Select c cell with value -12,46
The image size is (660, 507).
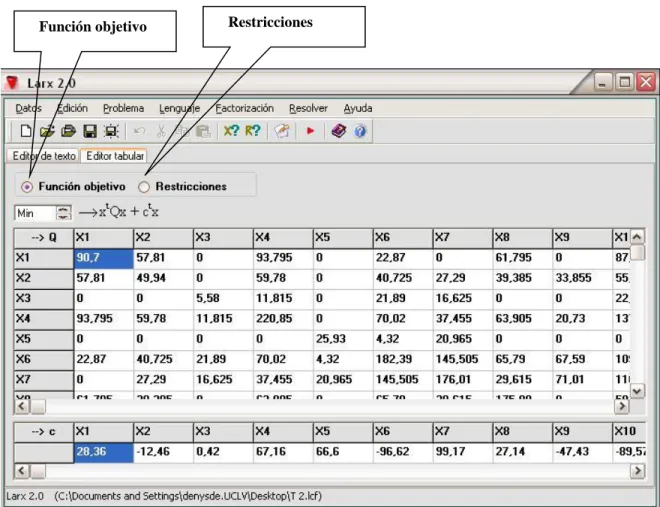coord(163,452)
